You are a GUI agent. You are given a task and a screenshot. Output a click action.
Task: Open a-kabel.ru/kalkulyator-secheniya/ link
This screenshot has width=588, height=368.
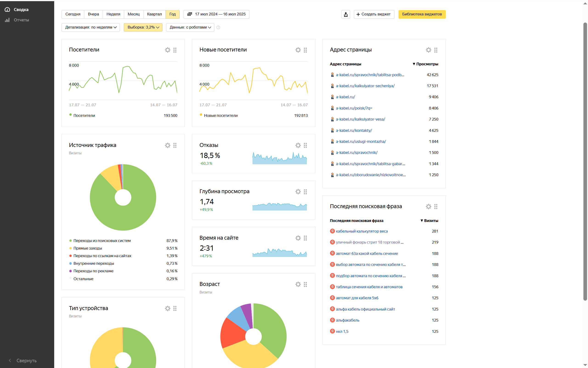tap(365, 86)
